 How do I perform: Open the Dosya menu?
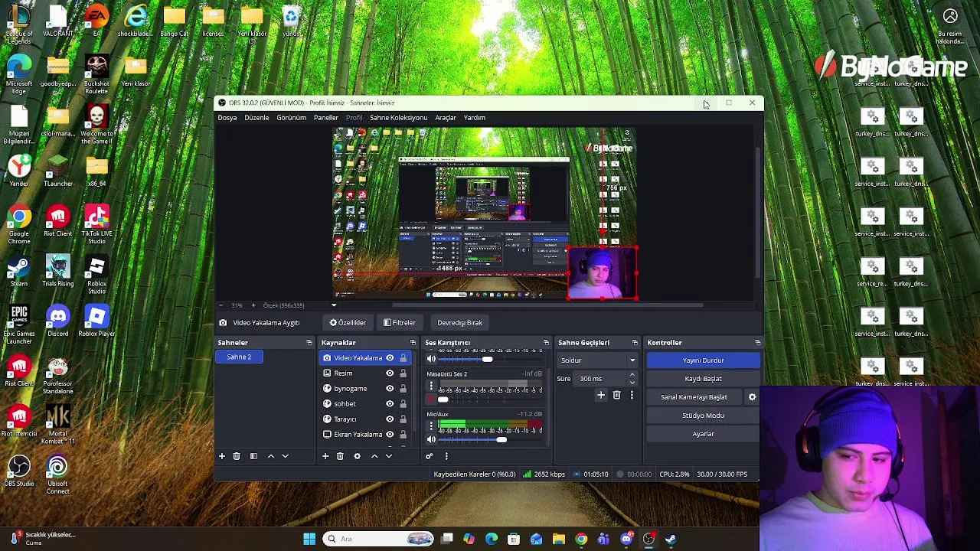[x=227, y=118]
